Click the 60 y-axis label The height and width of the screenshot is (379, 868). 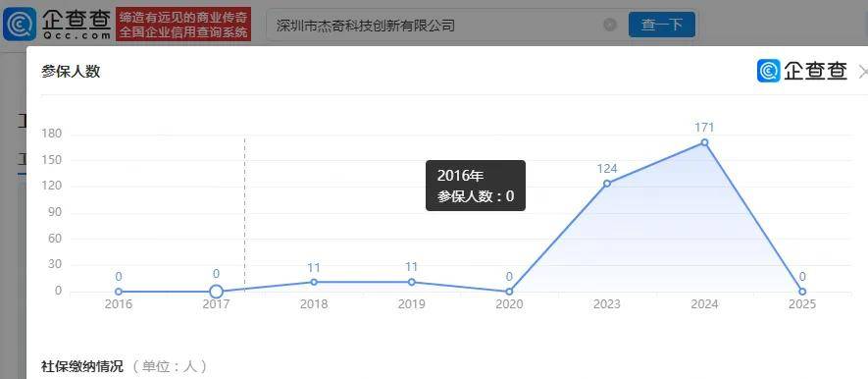[54, 239]
